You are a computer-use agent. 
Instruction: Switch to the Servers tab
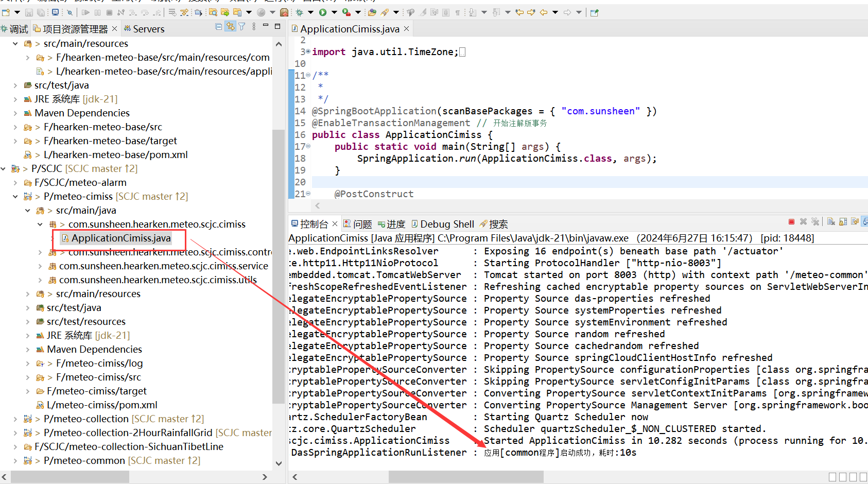144,29
